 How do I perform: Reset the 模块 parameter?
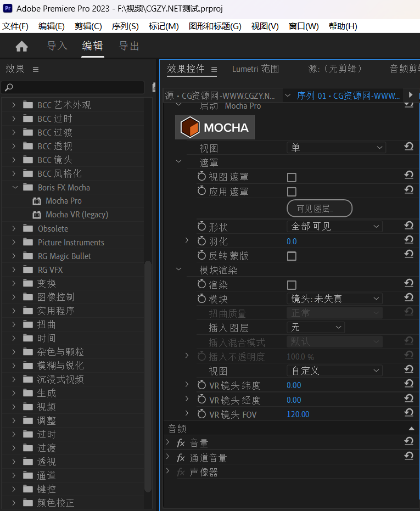[x=408, y=297]
